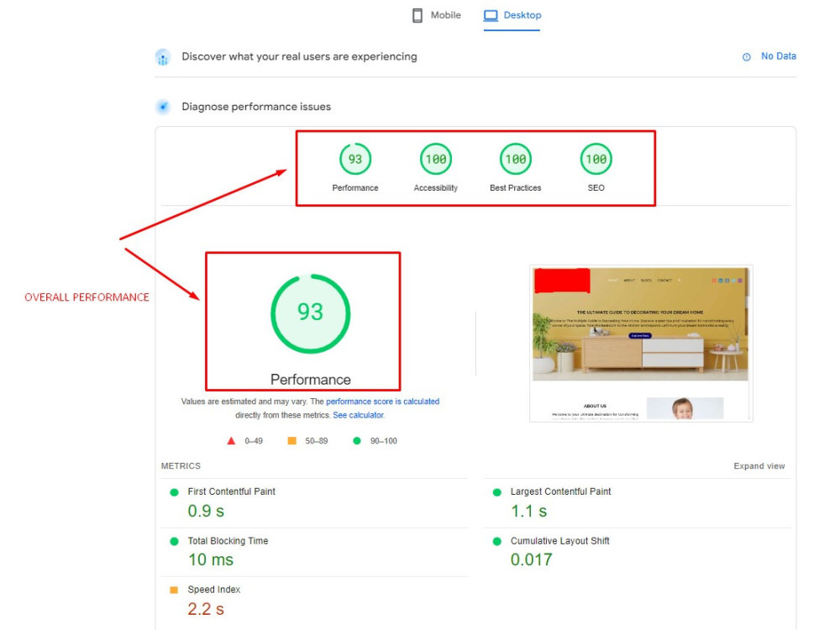
Task: Click the 0–49 legend text
Action: coord(254,441)
